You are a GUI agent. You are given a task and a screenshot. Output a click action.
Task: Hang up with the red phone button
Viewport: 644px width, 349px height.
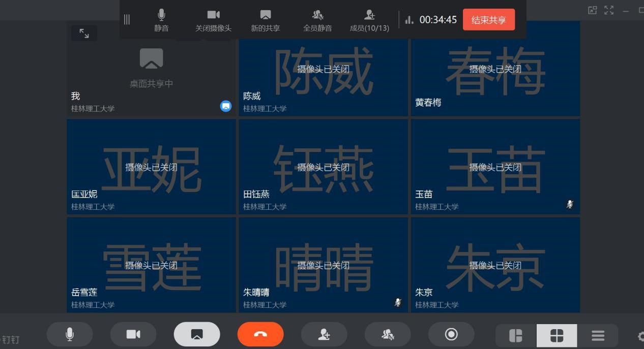point(260,334)
